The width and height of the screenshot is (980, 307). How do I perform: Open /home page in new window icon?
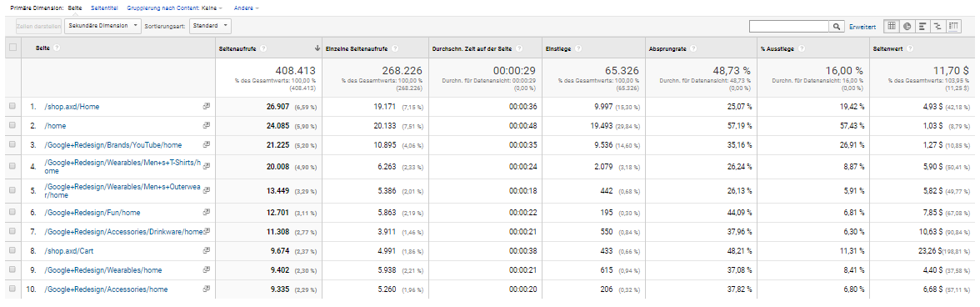(x=207, y=125)
